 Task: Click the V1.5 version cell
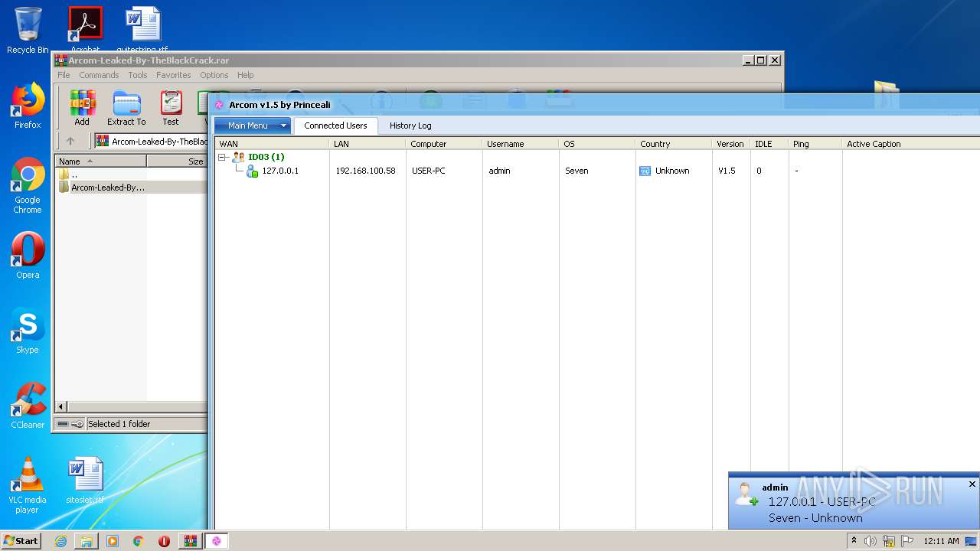click(x=727, y=171)
